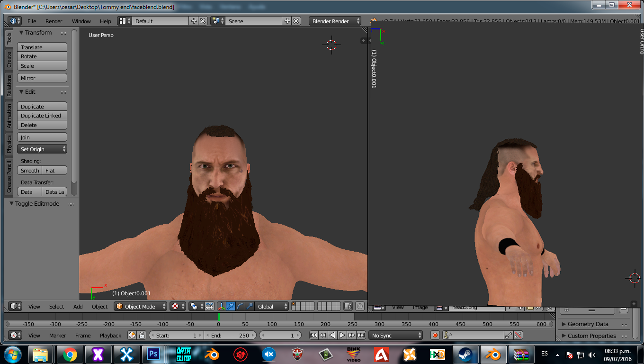The width and height of the screenshot is (644, 364).
Task: Collapse the Toggle Editmode panel
Action: 12,204
